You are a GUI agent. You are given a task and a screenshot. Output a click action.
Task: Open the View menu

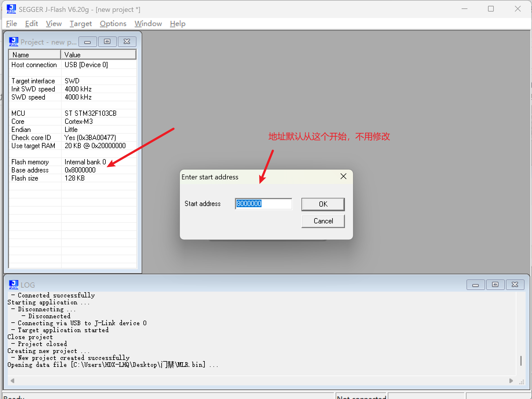click(x=54, y=24)
